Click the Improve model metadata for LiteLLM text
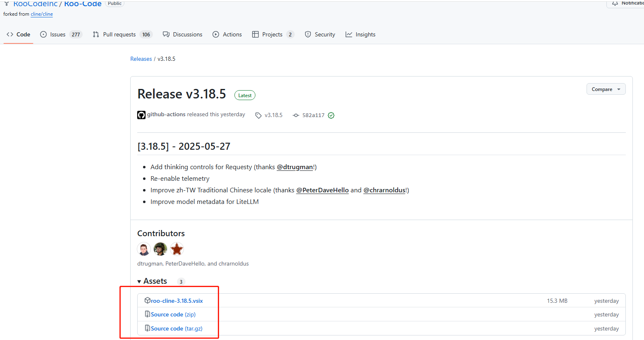This screenshot has width=644, height=340. click(205, 201)
